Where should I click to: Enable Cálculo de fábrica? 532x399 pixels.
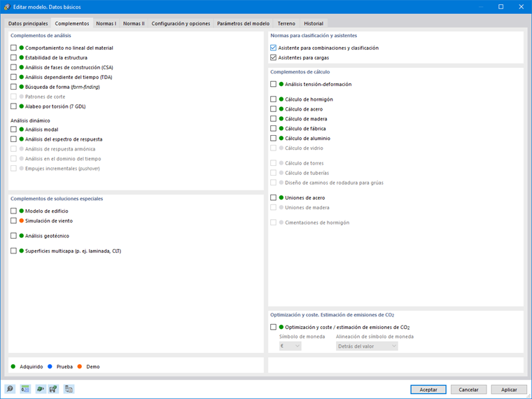(274, 128)
